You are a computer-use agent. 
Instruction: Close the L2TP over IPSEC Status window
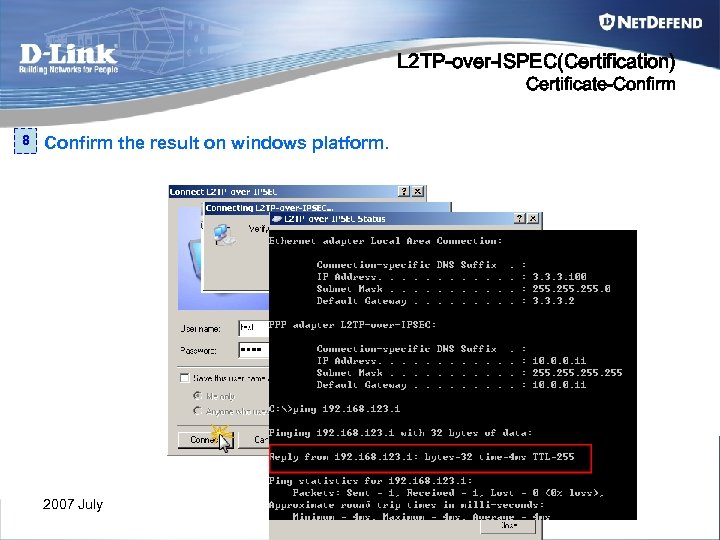coord(533,219)
